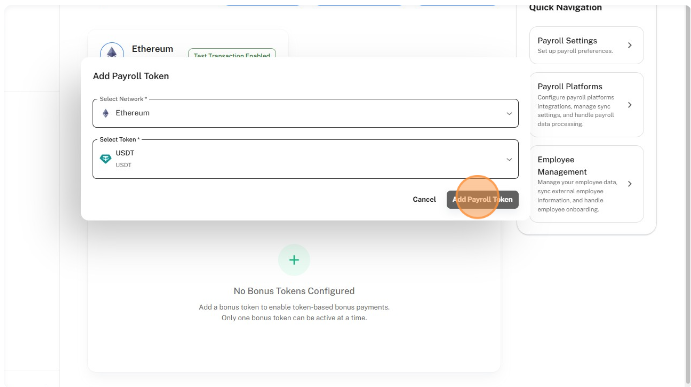Cancel the Add Payroll Token dialog
The width and height of the screenshot is (691, 387).
pos(424,200)
